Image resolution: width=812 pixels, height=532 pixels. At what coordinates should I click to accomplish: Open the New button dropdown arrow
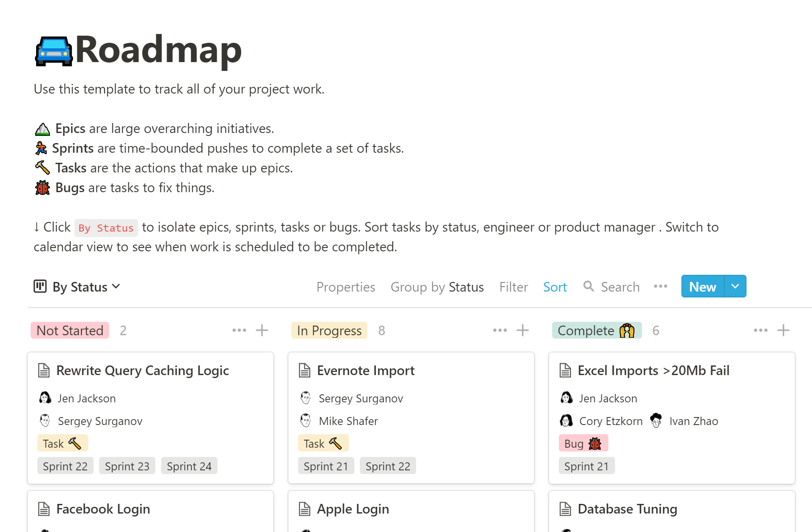[x=735, y=287]
